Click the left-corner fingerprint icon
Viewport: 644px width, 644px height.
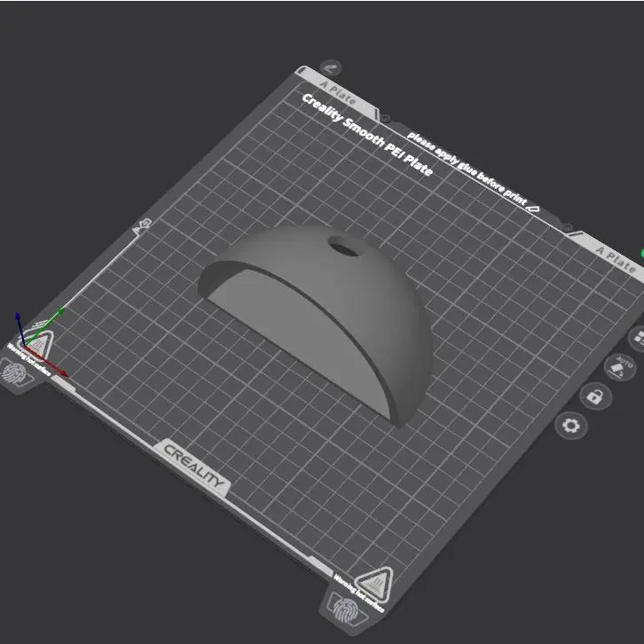(x=14, y=373)
